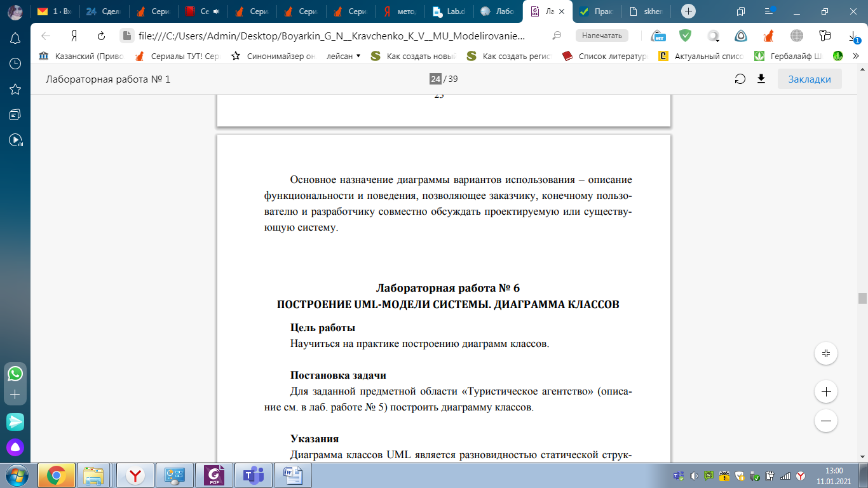Image resolution: width=868 pixels, height=488 pixels.
Task: Open collections icon in left sidebar
Action: 15,114
